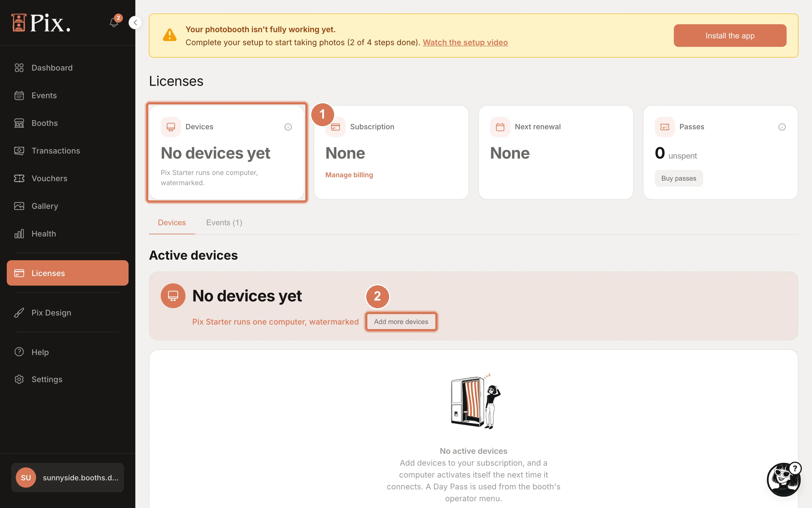Click the Active devices heading
This screenshot has height=508, width=812.
click(x=193, y=255)
